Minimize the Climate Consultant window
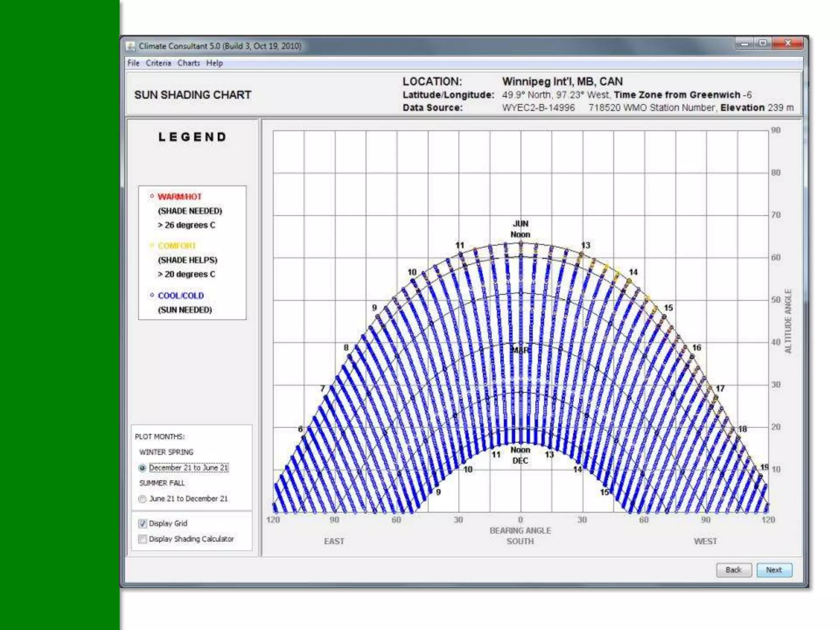Screen dimensions: 840x630 pos(744,43)
